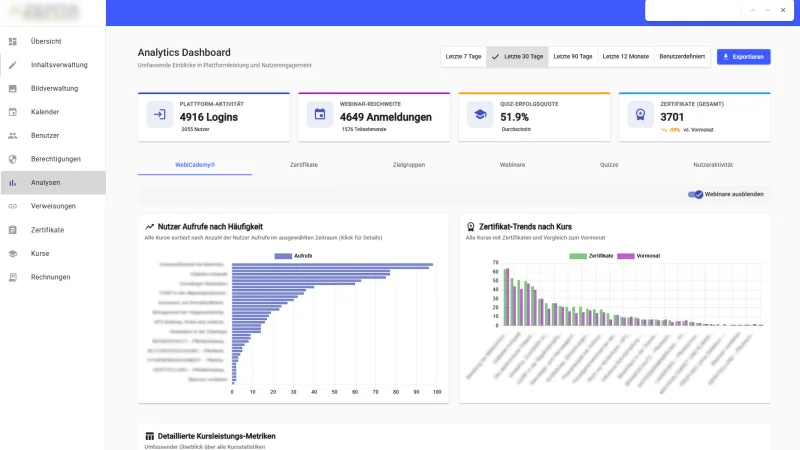Click the calendar icon in Webinar-Reichweite card
The width and height of the screenshot is (800, 450).
pyautogui.click(x=320, y=114)
